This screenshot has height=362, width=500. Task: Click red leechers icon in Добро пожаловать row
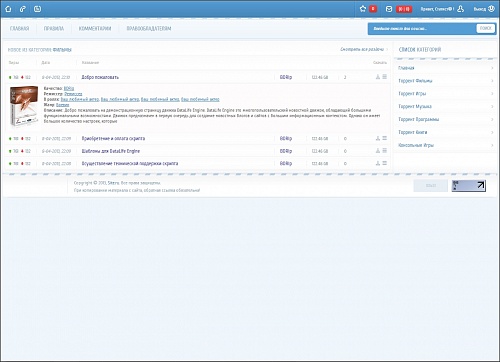click(22, 77)
